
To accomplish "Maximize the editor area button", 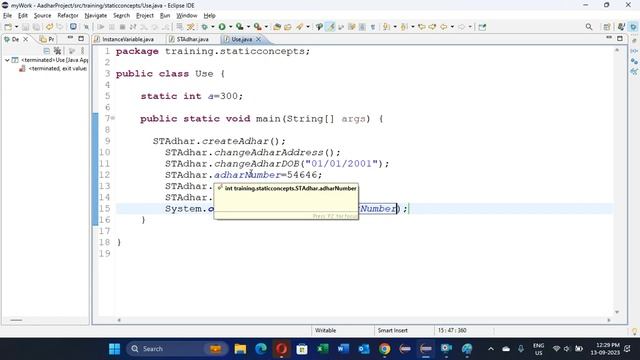I will (x=620, y=38).
